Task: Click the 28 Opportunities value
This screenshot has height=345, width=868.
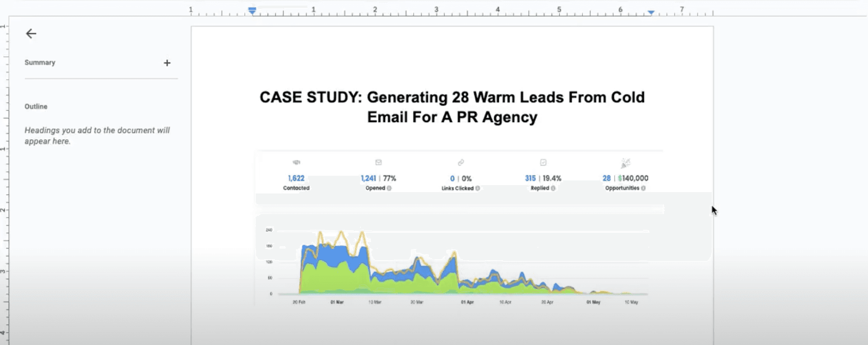Action: point(607,178)
